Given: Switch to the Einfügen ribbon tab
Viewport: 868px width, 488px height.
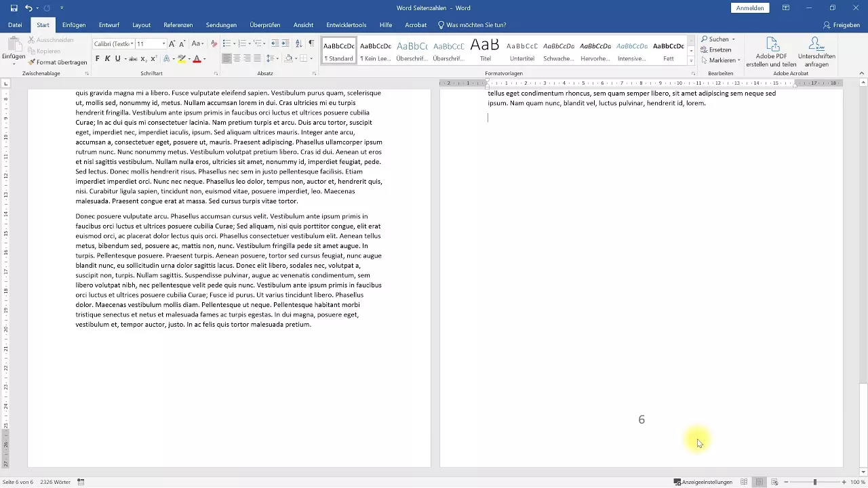Looking at the screenshot, I should (74, 24).
